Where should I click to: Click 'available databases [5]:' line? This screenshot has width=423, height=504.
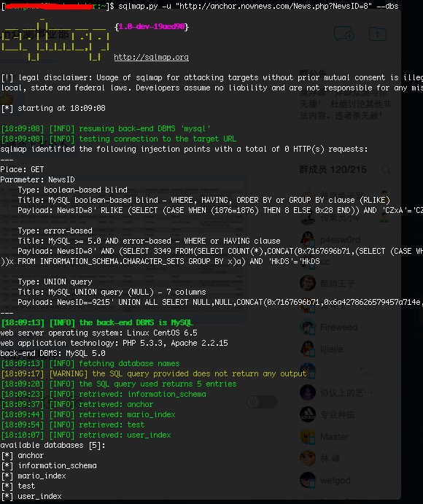click(x=53, y=446)
